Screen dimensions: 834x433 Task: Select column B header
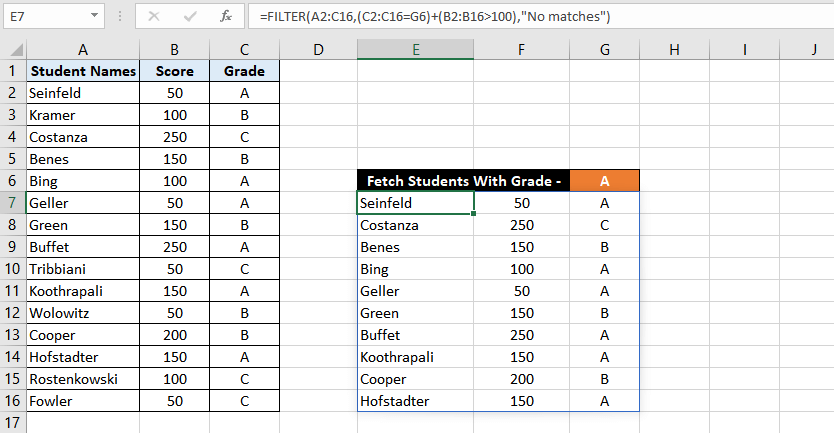coord(174,50)
